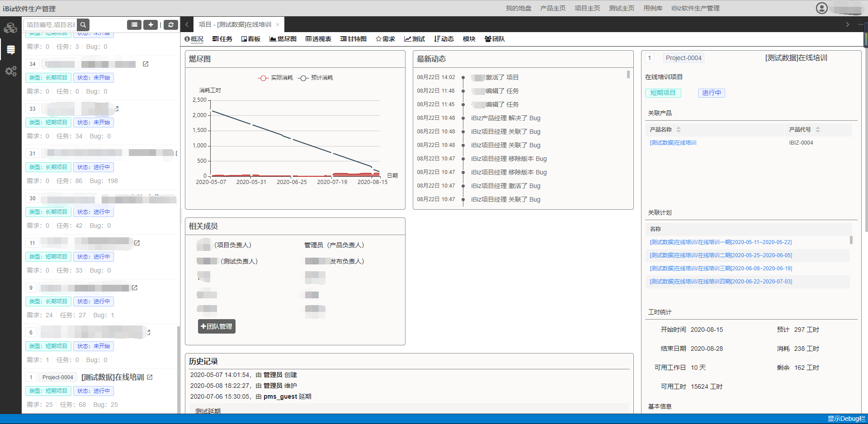Image resolution: width=868 pixels, height=424 pixels.
Task: Open 我的地盘 in top navigation
Action: [519, 8]
